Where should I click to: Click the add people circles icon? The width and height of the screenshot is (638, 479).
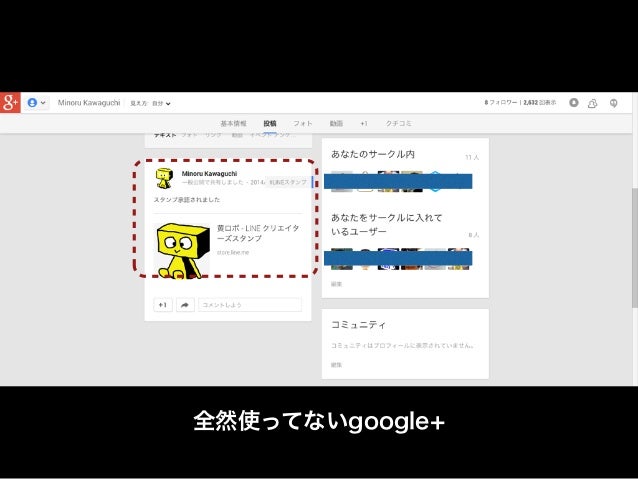tap(592, 103)
